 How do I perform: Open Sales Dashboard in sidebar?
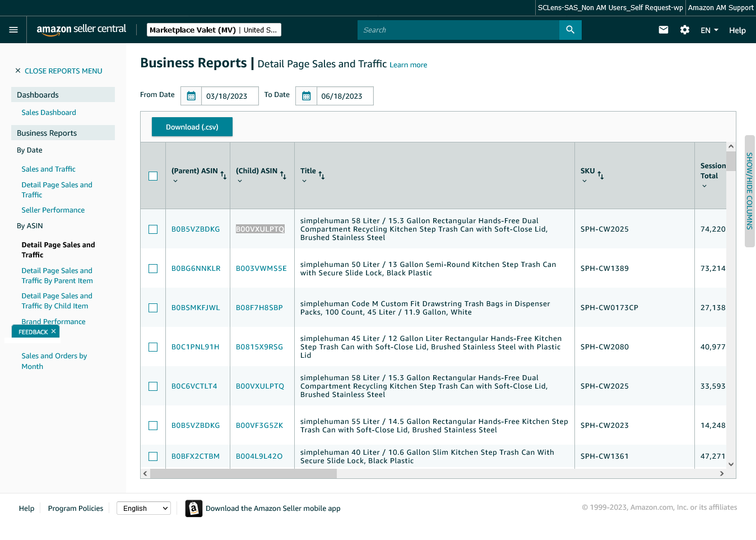pyautogui.click(x=49, y=113)
